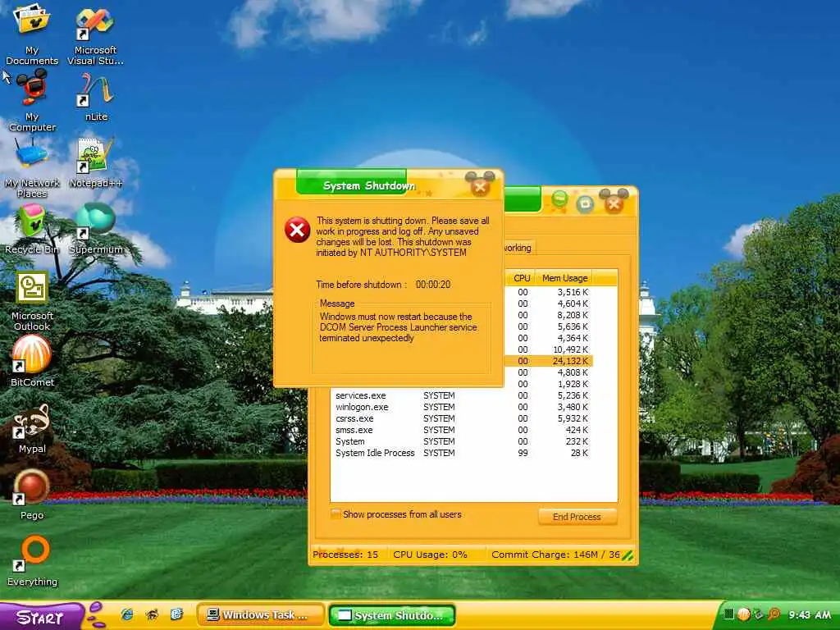Maximize the Task Manager window
840x630 pixels.
coord(585,203)
